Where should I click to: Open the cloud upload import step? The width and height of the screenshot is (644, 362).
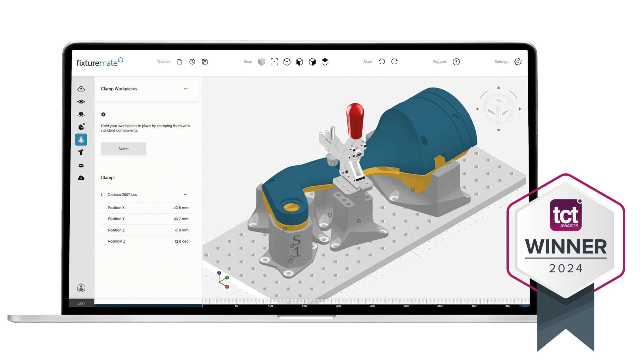tap(81, 89)
